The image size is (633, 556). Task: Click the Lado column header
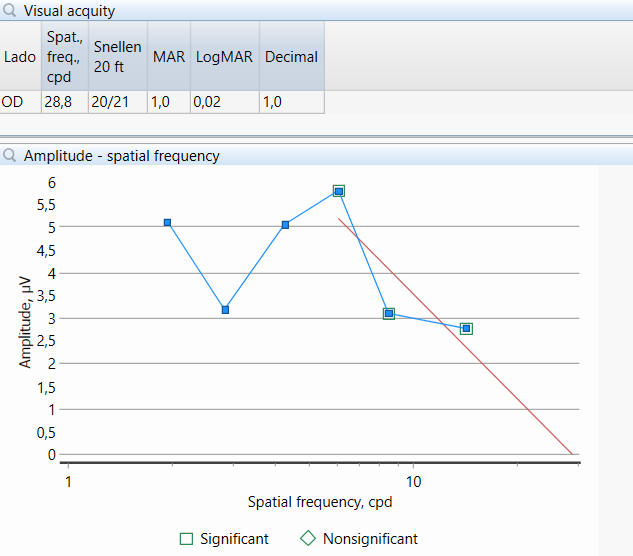20,57
